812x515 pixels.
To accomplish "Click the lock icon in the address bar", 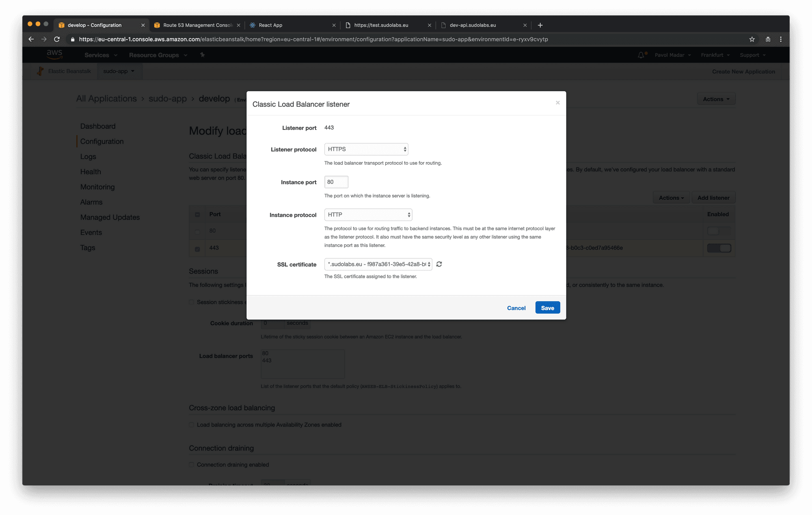I will [73, 39].
